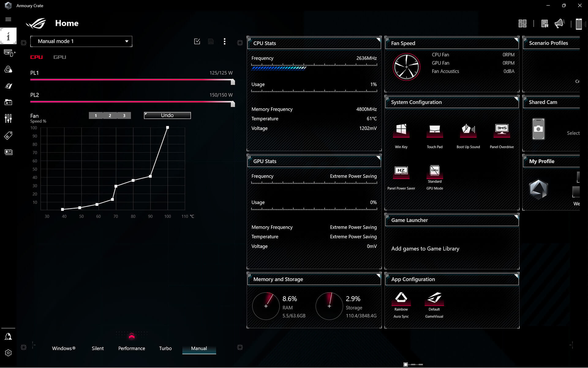Click Add games to Game Library button
Screen dimensions: 588x368
[x=425, y=248]
